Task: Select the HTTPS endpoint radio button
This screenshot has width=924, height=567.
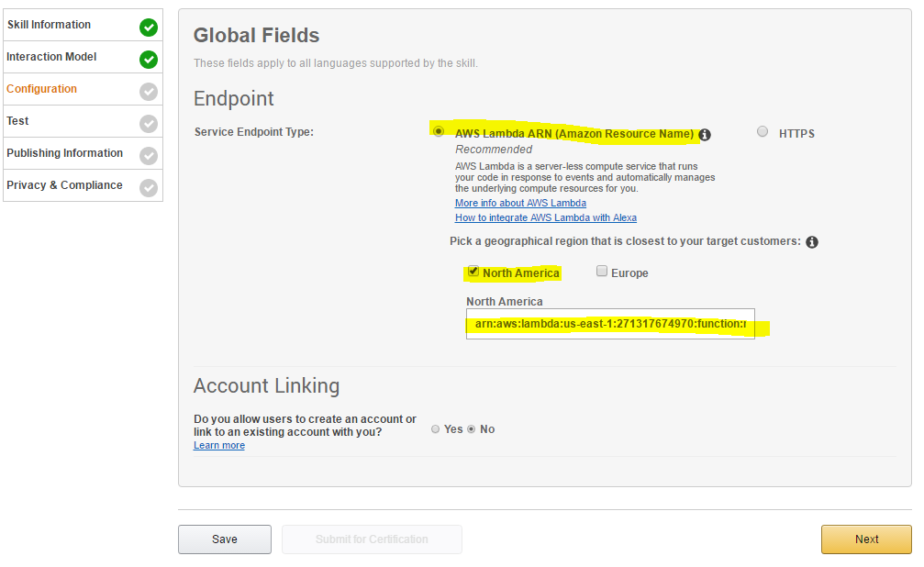Action: pyautogui.click(x=763, y=132)
